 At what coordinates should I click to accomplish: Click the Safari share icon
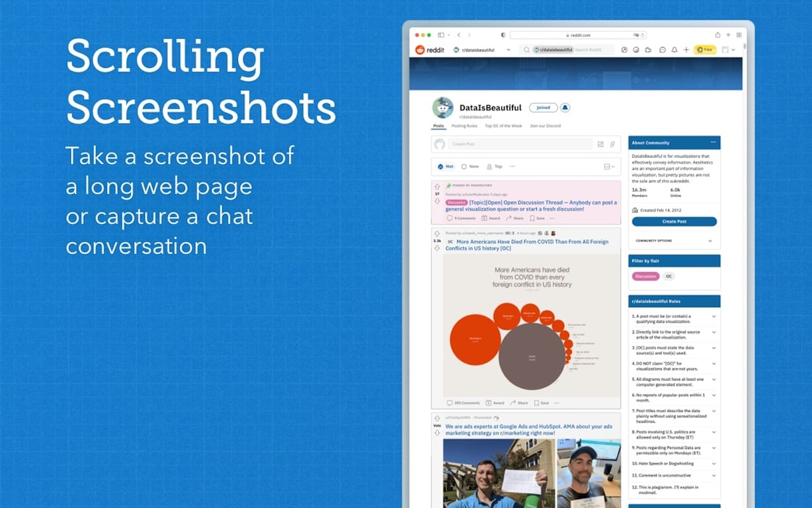[x=717, y=34]
